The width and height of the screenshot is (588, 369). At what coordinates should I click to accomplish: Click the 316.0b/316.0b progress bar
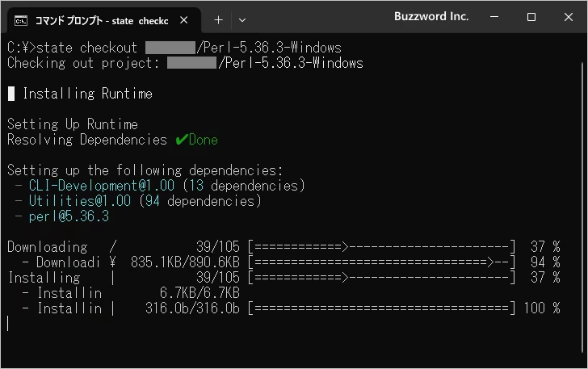pyautogui.click(x=382, y=308)
